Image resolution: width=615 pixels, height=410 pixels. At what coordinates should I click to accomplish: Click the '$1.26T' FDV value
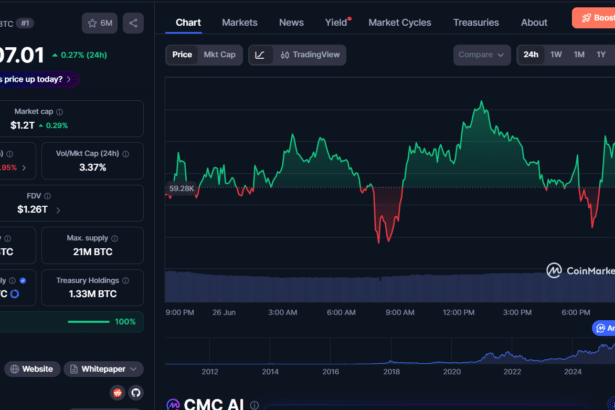32,210
